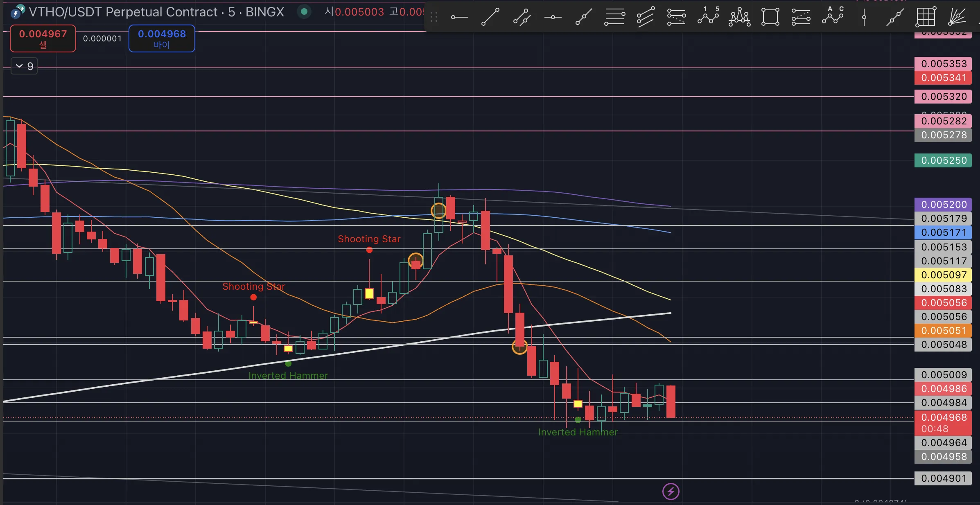Select the Head and Shoulders pattern tool
Image resolution: width=980 pixels, height=505 pixels.
tap(739, 17)
